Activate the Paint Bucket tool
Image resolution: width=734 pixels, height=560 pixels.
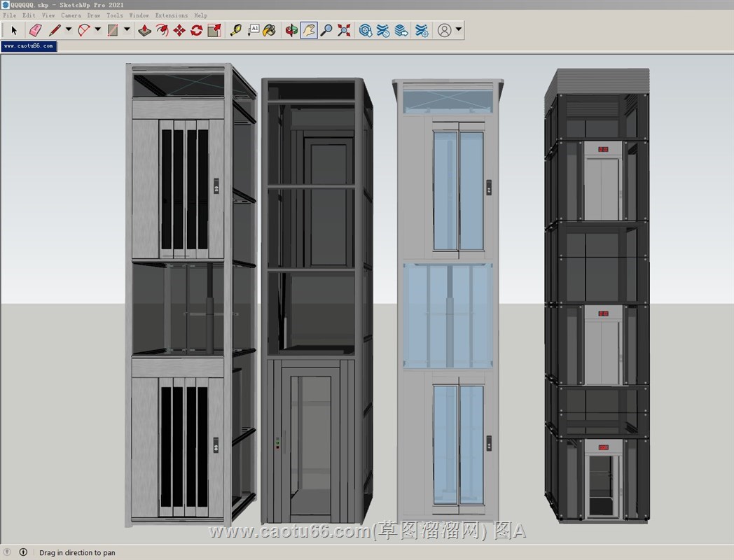click(270, 30)
